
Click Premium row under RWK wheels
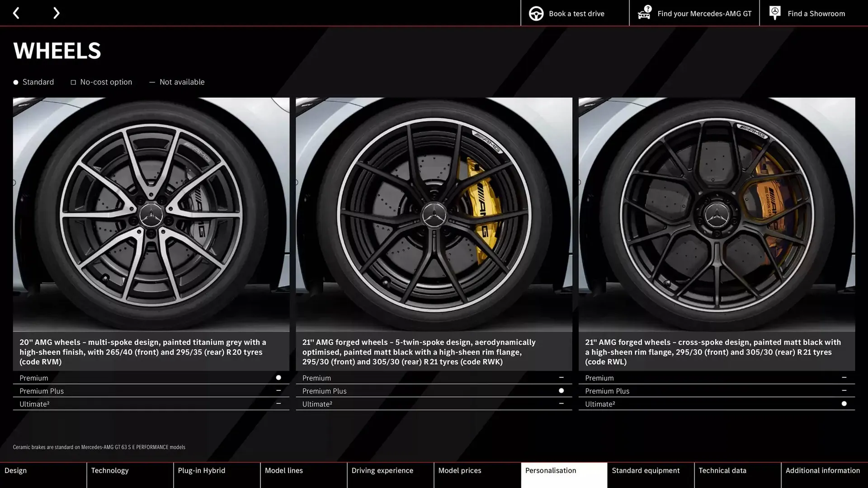tap(434, 378)
